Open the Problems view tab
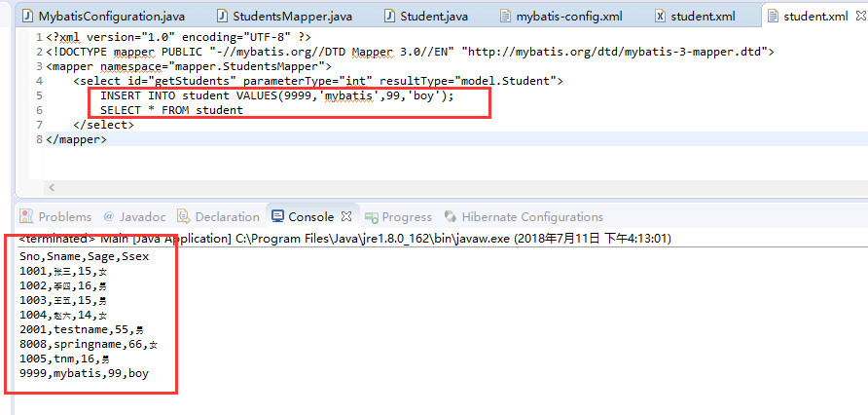Viewport: 868px width, 415px height. (64, 217)
